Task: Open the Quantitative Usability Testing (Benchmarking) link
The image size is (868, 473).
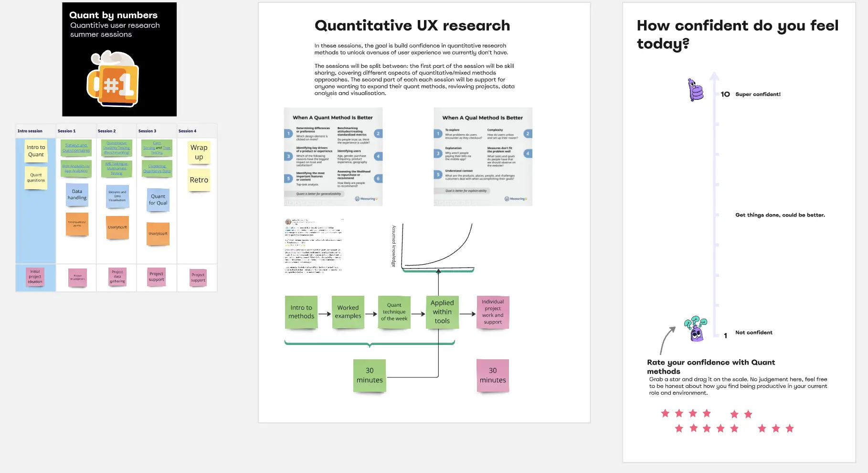Action: pos(116,148)
